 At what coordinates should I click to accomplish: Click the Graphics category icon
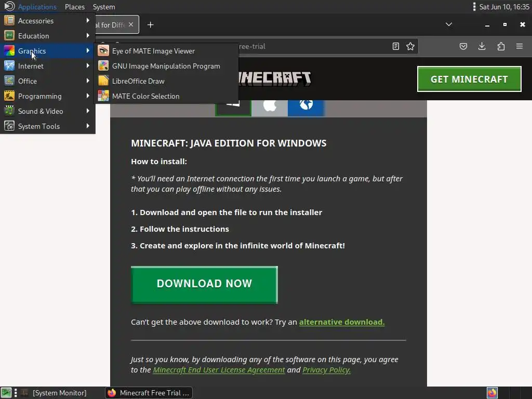[9, 51]
